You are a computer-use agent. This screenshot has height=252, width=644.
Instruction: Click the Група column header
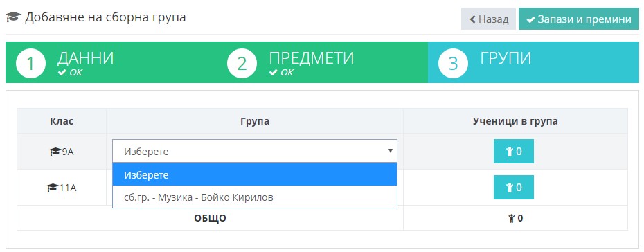tap(255, 121)
